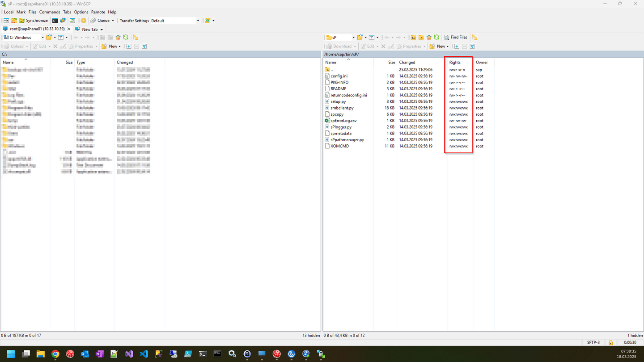
Task: Select the XOMCMD file
Action: coord(340,146)
